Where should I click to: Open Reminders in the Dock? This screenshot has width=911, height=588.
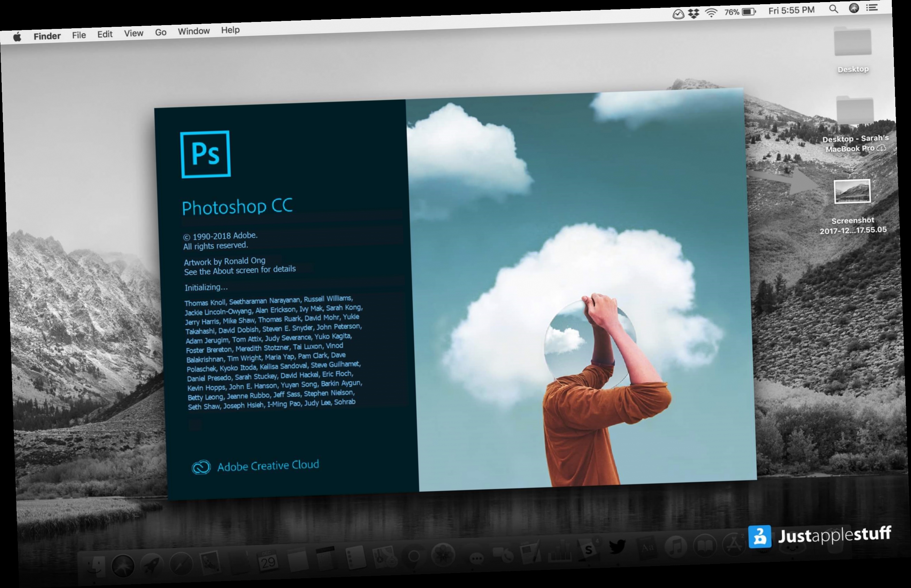click(x=356, y=557)
